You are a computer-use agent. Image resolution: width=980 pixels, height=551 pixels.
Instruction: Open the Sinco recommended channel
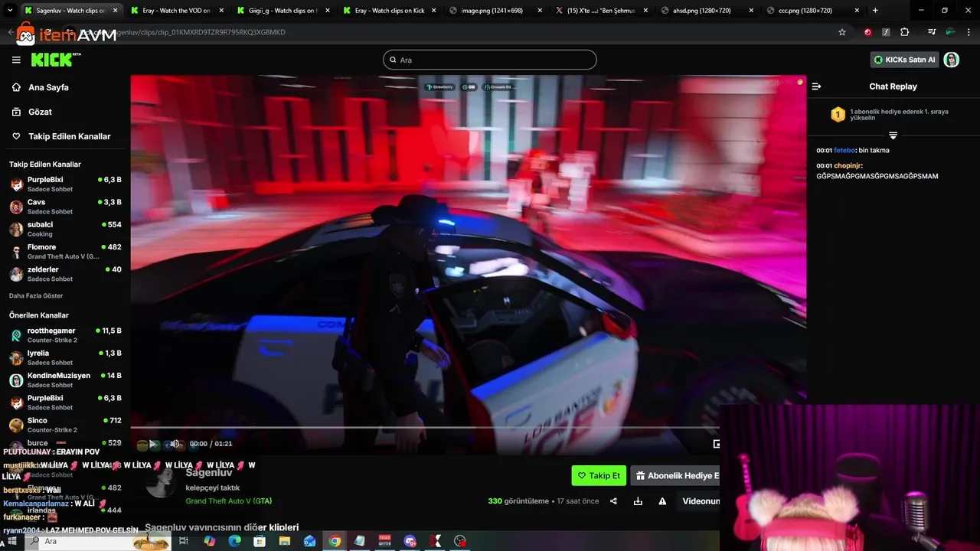tap(65, 425)
